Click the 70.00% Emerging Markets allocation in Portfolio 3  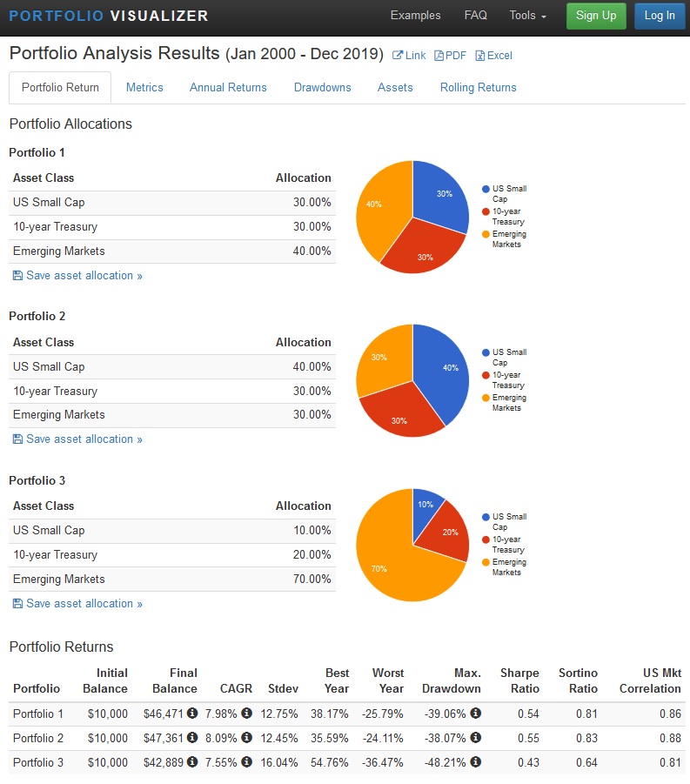(312, 579)
